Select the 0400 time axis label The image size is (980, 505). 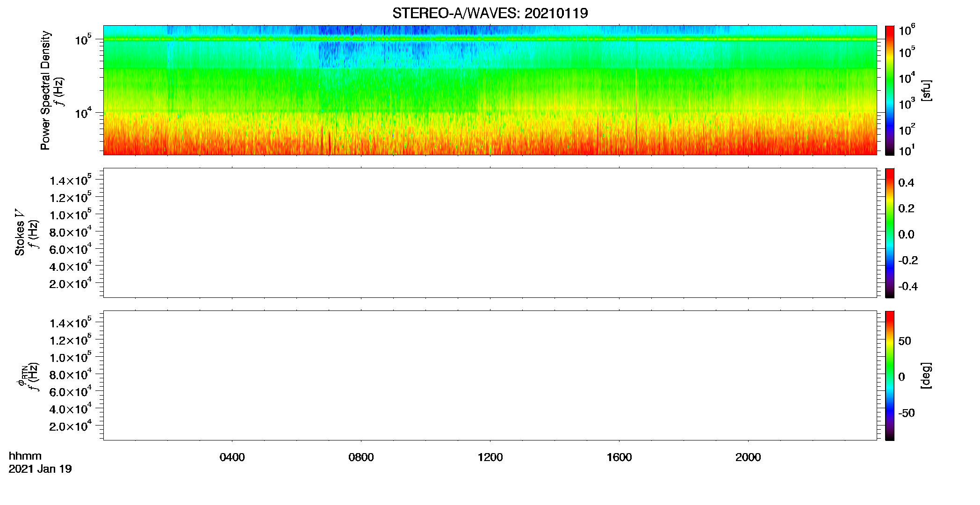pos(232,457)
